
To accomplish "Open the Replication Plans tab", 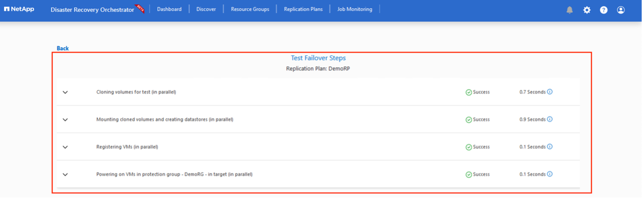I will pyautogui.click(x=303, y=9).
